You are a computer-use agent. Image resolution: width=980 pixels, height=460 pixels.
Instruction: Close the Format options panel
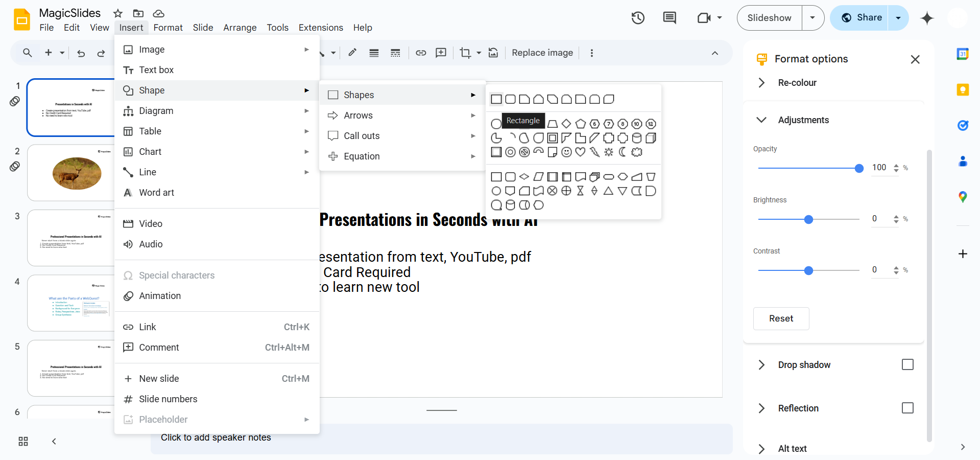click(915, 59)
